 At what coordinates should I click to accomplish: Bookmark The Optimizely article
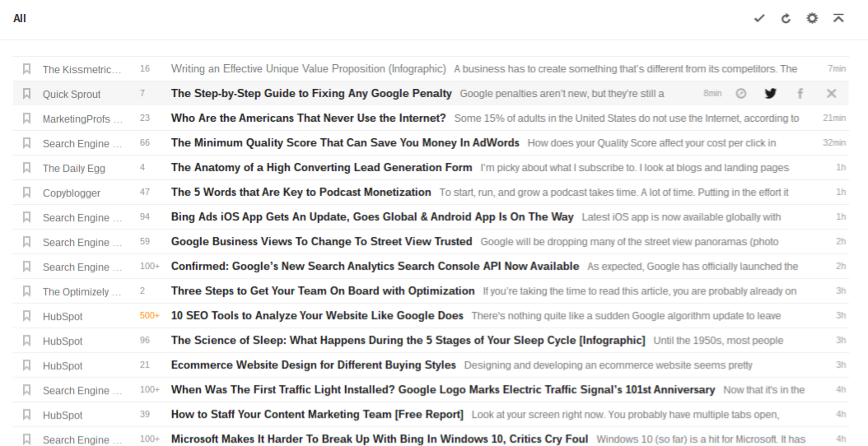pyautogui.click(x=26, y=291)
